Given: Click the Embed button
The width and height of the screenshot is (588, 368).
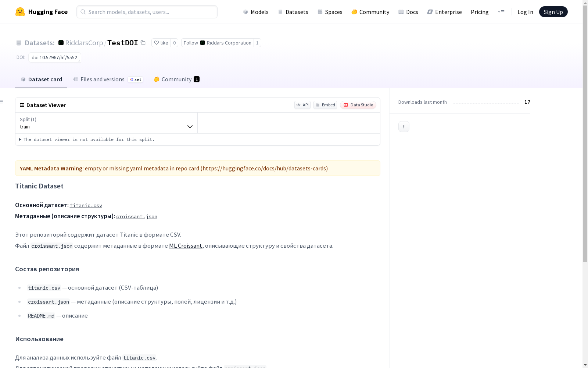Looking at the screenshot, I should point(325,105).
